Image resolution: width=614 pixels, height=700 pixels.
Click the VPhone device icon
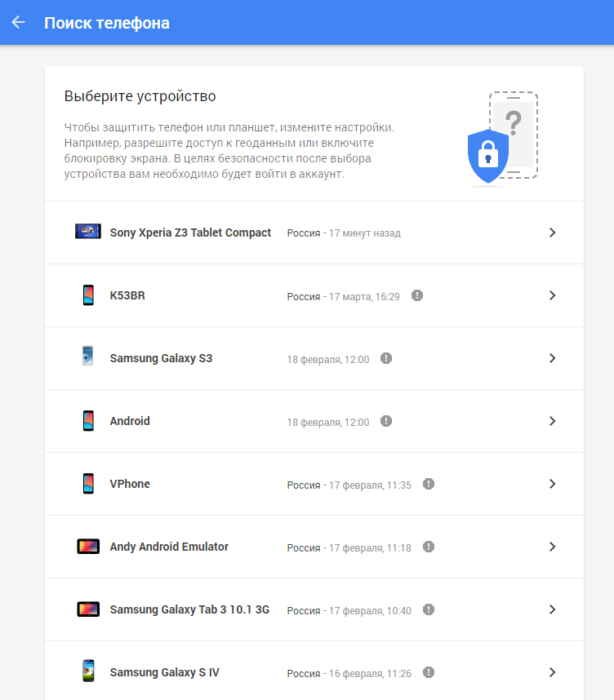click(x=88, y=484)
